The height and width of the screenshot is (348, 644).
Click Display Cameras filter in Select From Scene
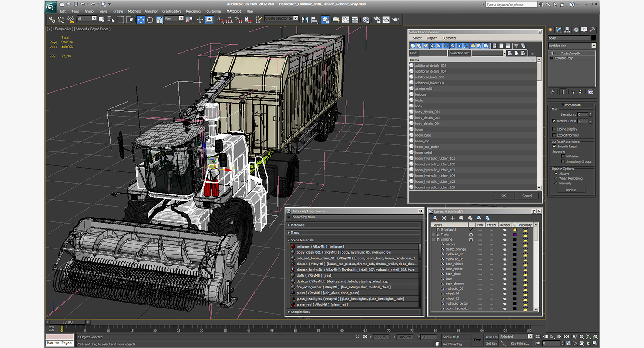pyautogui.click(x=433, y=46)
